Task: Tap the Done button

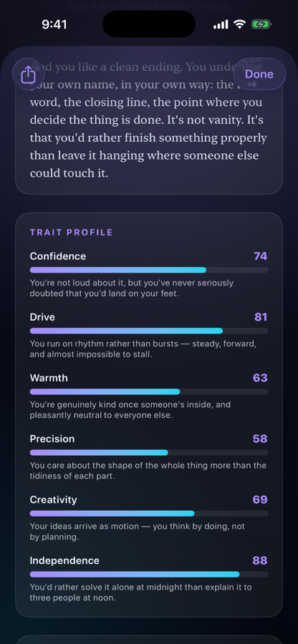Action: 259,74
